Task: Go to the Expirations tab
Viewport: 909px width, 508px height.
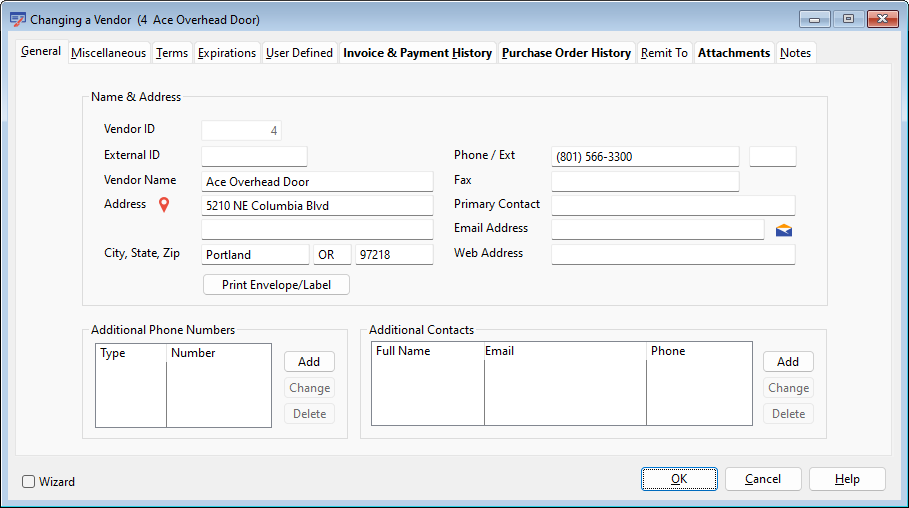Action: [x=227, y=53]
